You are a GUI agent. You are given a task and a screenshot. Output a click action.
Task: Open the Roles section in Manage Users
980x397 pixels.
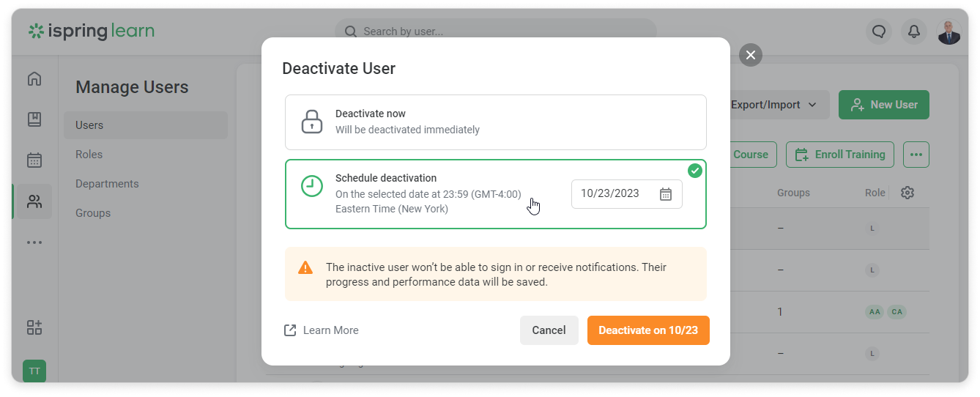tap(89, 155)
